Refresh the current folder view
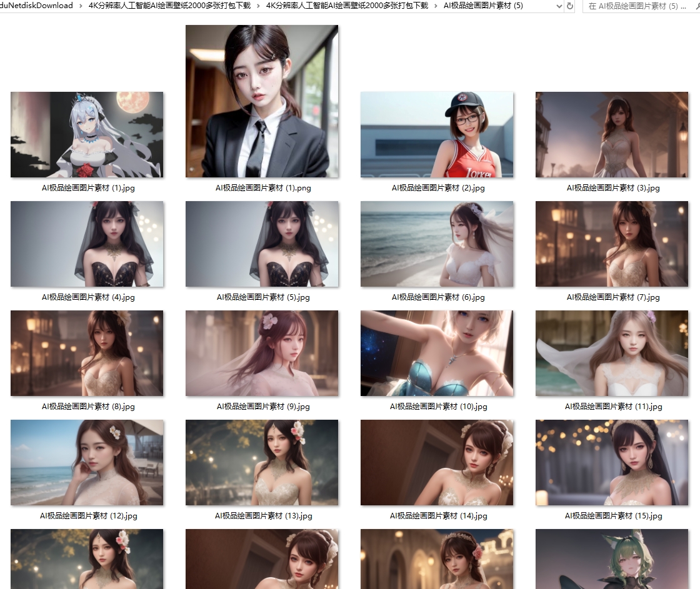700x589 pixels. [570, 6]
